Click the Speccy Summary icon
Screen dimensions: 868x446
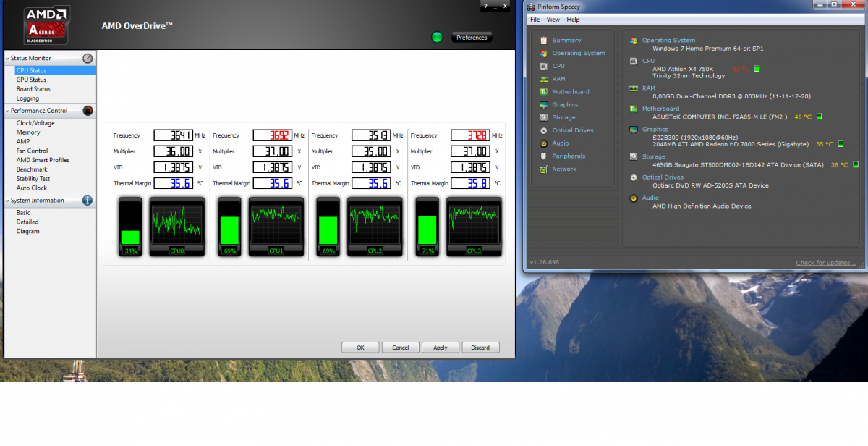coord(543,41)
